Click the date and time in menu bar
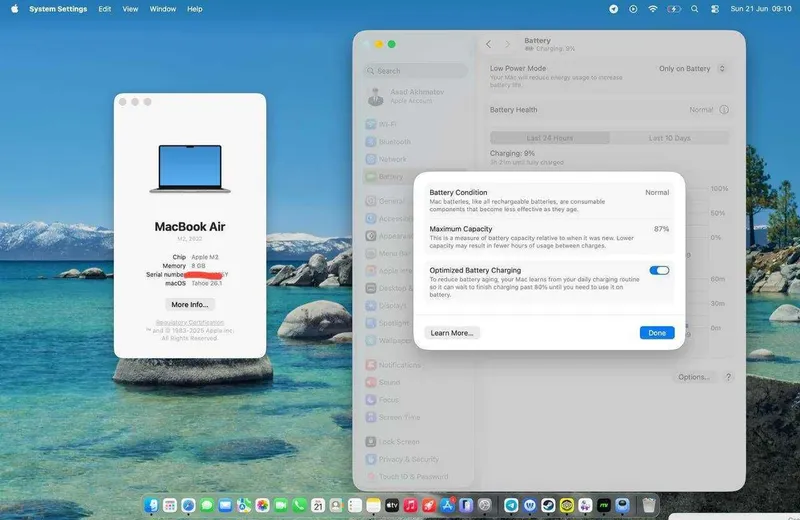This screenshot has width=800, height=520. 761,9
